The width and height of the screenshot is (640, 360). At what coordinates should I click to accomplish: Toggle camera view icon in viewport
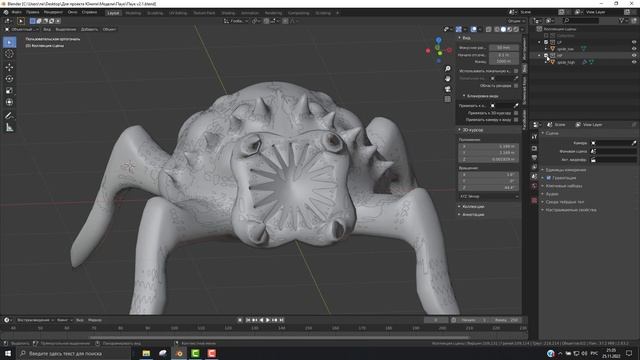tap(448, 89)
